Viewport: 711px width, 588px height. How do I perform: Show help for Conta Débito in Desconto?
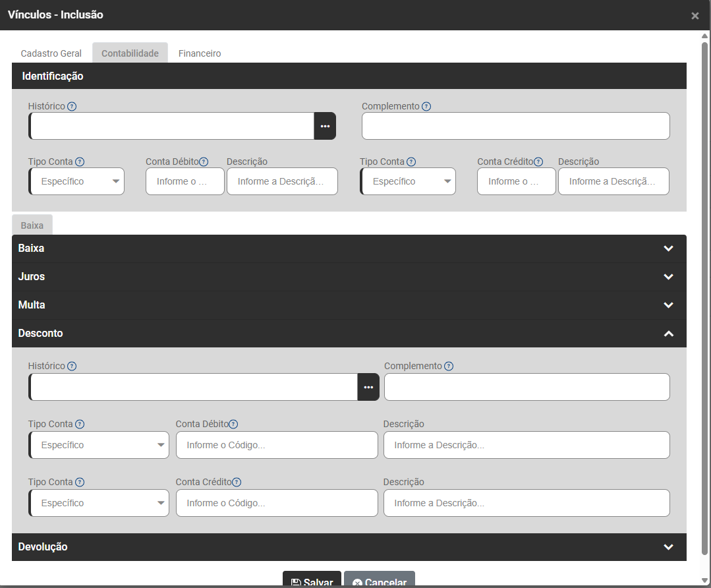click(x=233, y=425)
